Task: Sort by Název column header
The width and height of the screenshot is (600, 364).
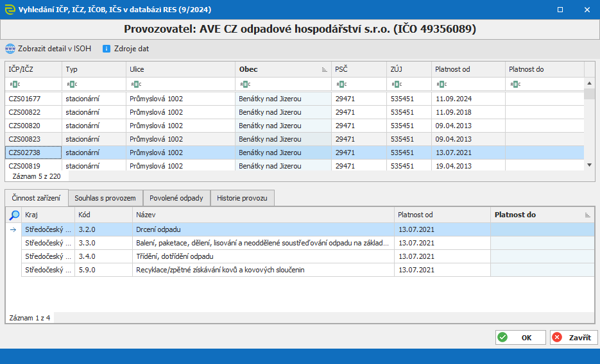Action: (263, 215)
